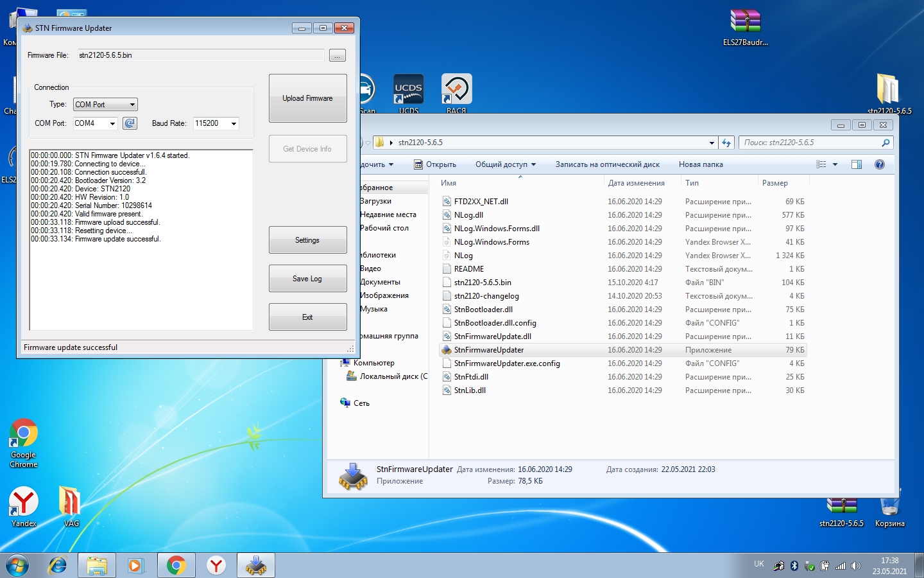Click Save Log button

coord(307,279)
